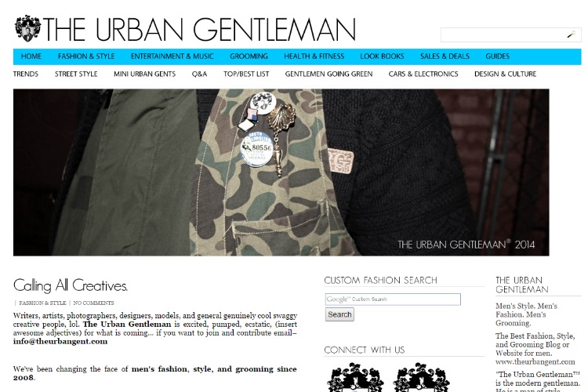This screenshot has width=588, height=392.
Task: Click the magnifier icon in top search box
Action: click(571, 34)
